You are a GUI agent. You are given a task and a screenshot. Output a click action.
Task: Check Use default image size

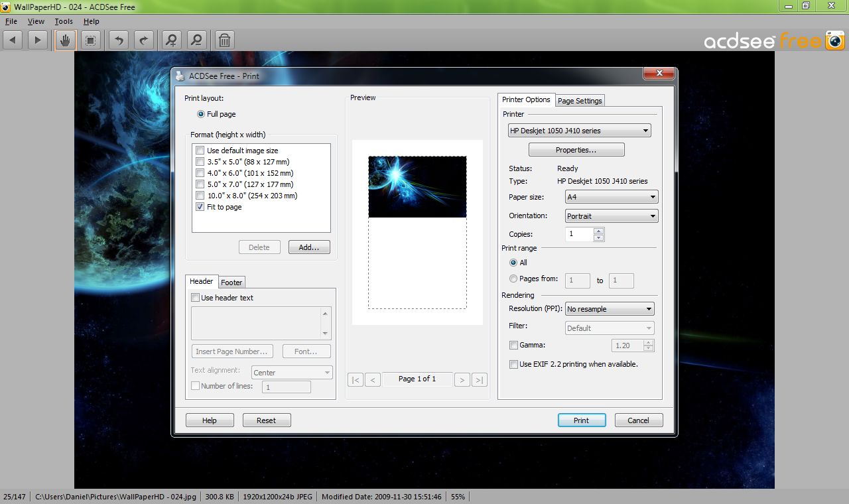200,151
